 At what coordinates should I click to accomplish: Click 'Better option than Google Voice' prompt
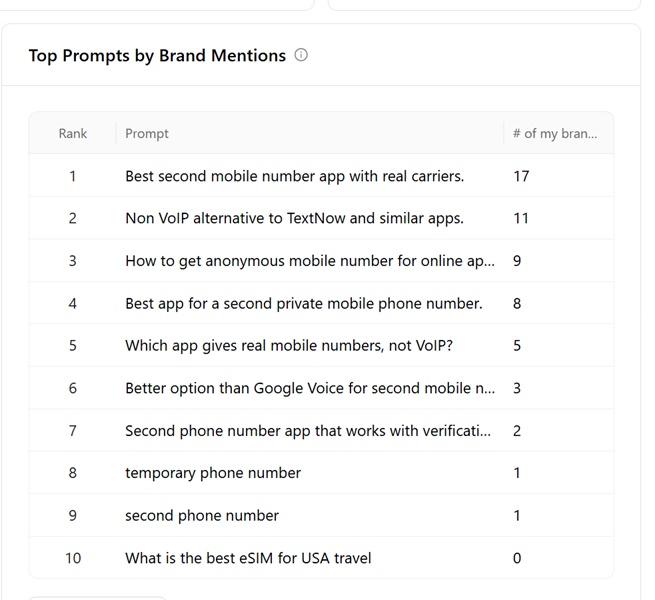(x=309, y=388)
